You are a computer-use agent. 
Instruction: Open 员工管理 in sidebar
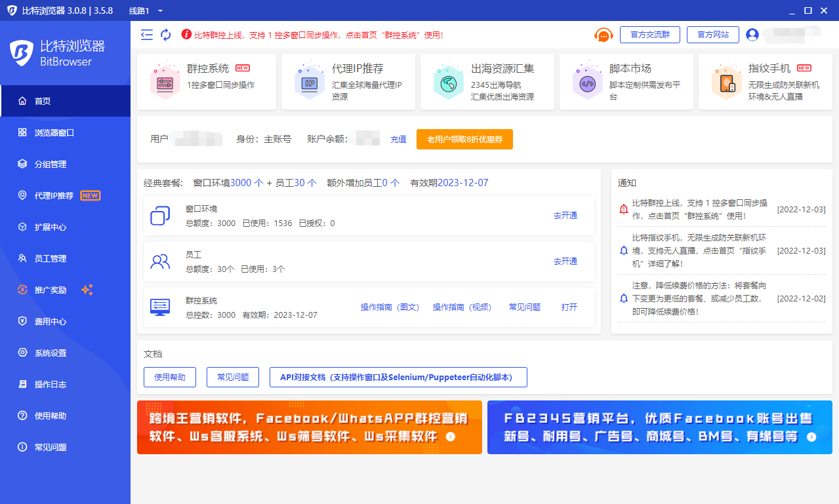coord(65,258)
